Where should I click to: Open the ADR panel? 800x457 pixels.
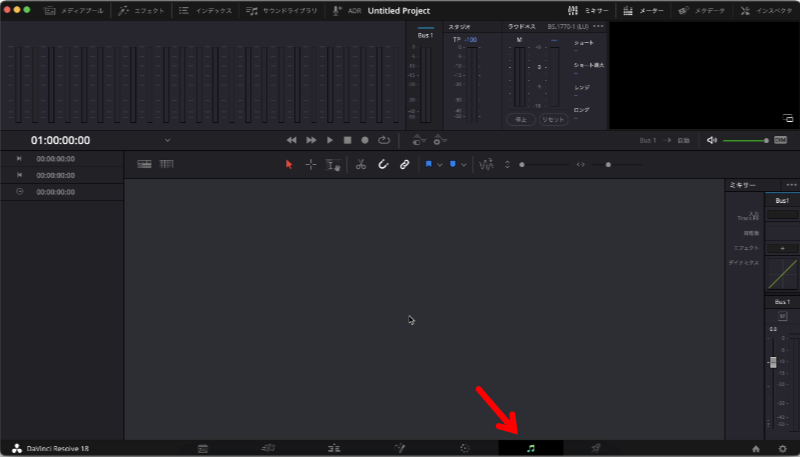pyautogui.click(x=346, y=11)
